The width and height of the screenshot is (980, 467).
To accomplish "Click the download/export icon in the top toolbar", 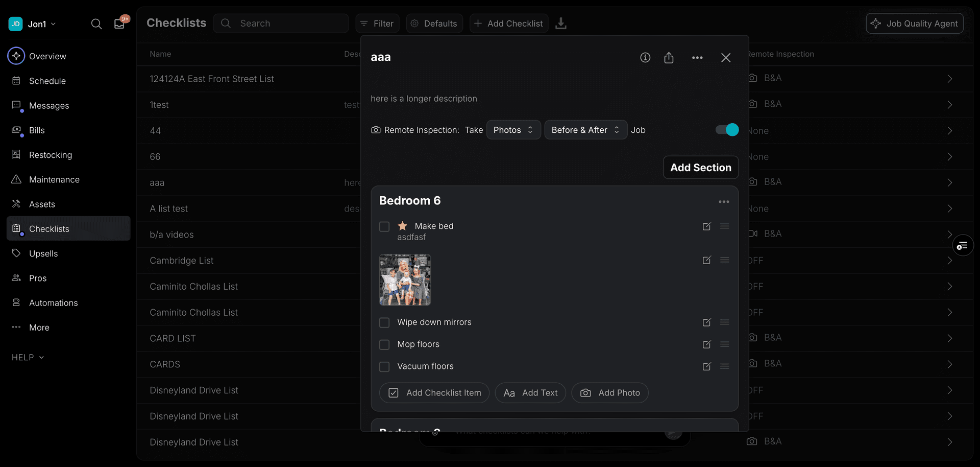I will coord(561,24).
